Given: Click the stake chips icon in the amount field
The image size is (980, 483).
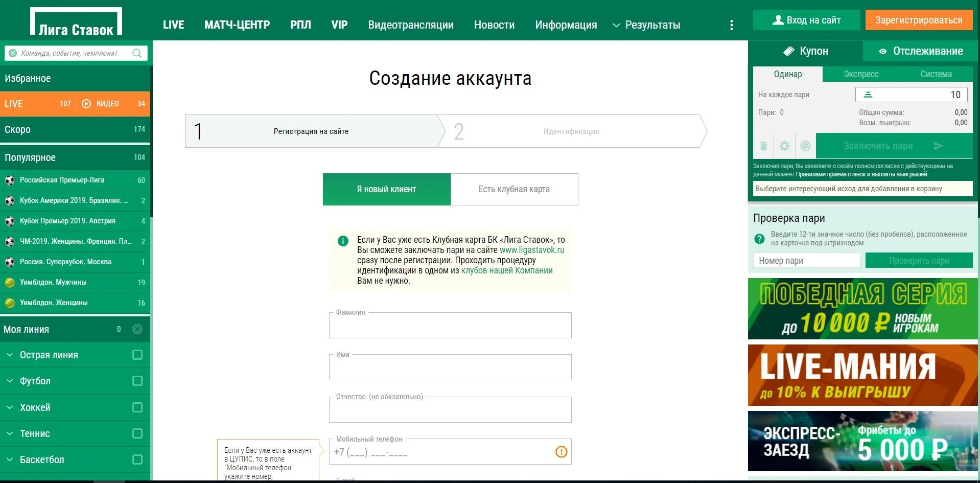Looking at the screenshot, I should tap(868, 95).
